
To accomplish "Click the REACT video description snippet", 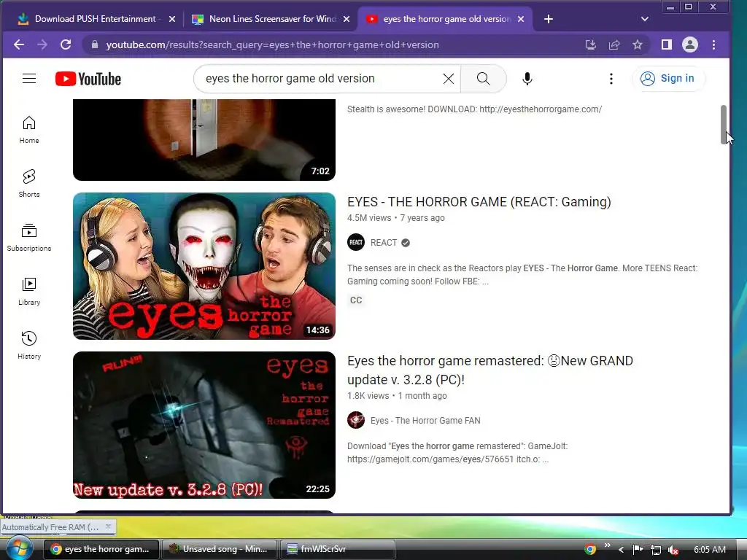I will [522, 274].
